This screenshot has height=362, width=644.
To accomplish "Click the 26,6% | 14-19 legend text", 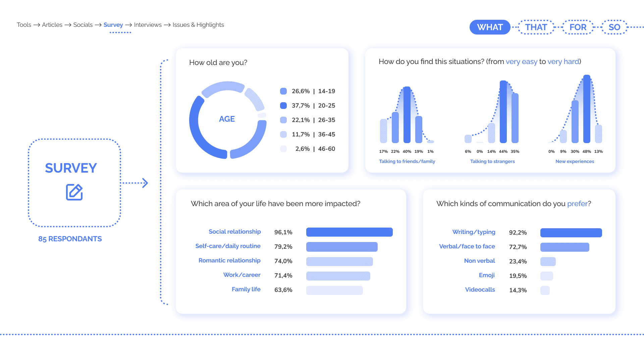I will [x=313, y=91].
